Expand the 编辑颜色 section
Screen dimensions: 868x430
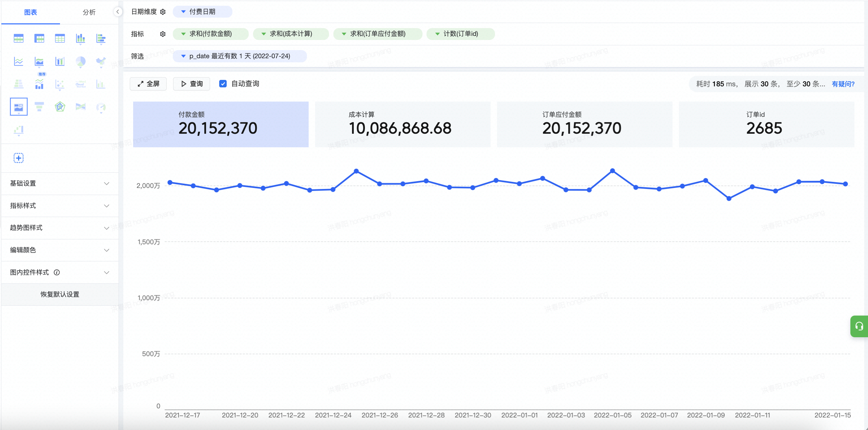click(x=60, y=250)
